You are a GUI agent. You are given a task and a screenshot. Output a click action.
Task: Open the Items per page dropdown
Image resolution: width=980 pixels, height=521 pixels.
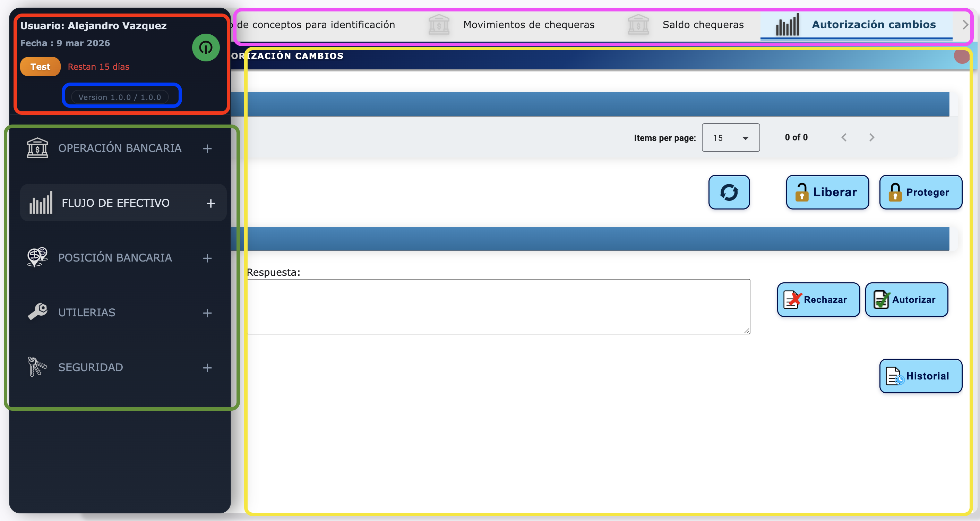coord(730,138)
